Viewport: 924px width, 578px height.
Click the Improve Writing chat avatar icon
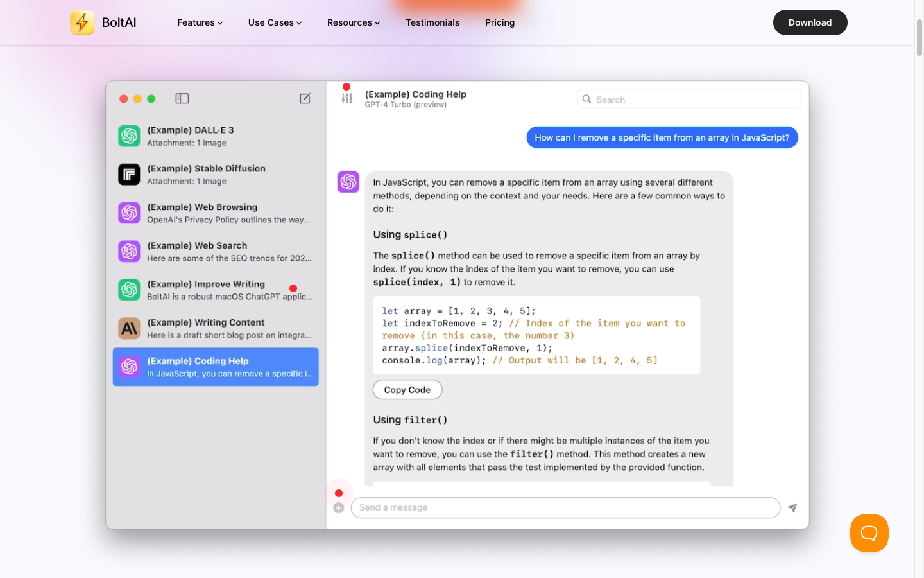pos(129,290)
